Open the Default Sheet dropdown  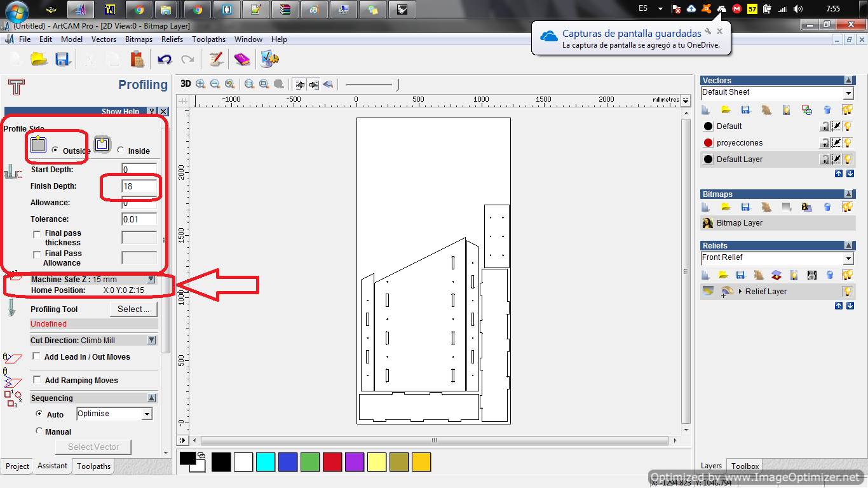point(848,93)
